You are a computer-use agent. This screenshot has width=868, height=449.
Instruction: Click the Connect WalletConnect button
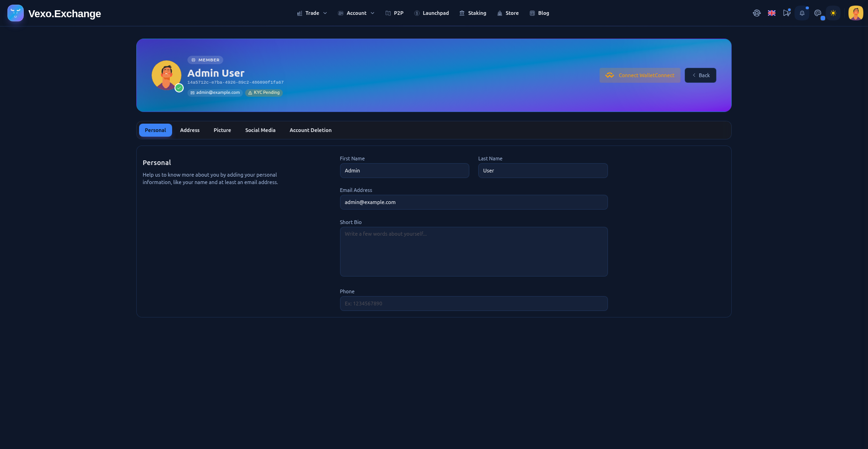coord(640,75)
